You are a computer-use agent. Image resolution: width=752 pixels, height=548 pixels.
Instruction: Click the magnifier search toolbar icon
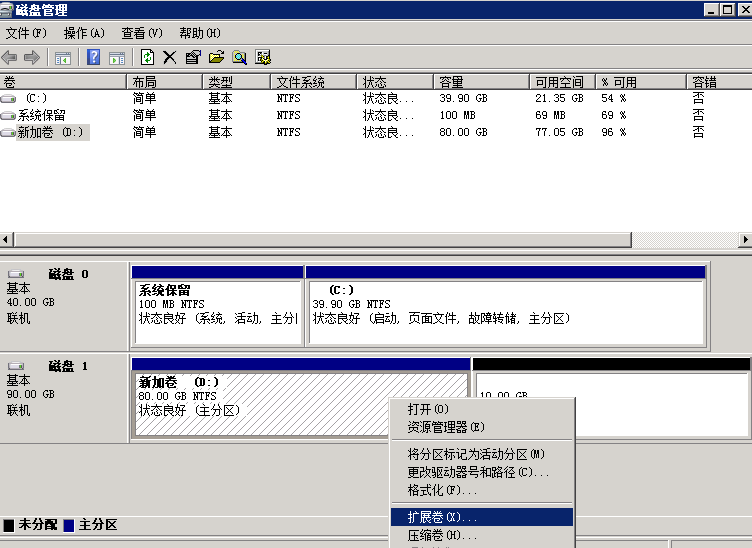(240, 57)
